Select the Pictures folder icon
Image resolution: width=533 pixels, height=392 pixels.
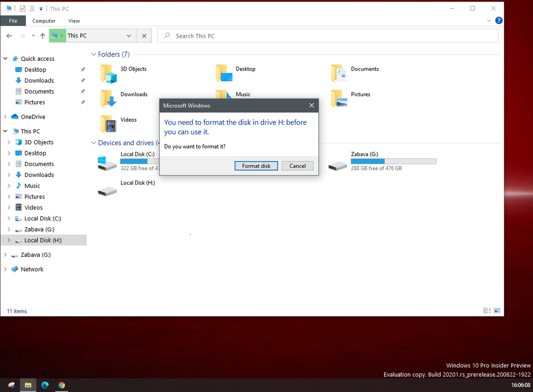pyautogui.click(x=339, y=98)
